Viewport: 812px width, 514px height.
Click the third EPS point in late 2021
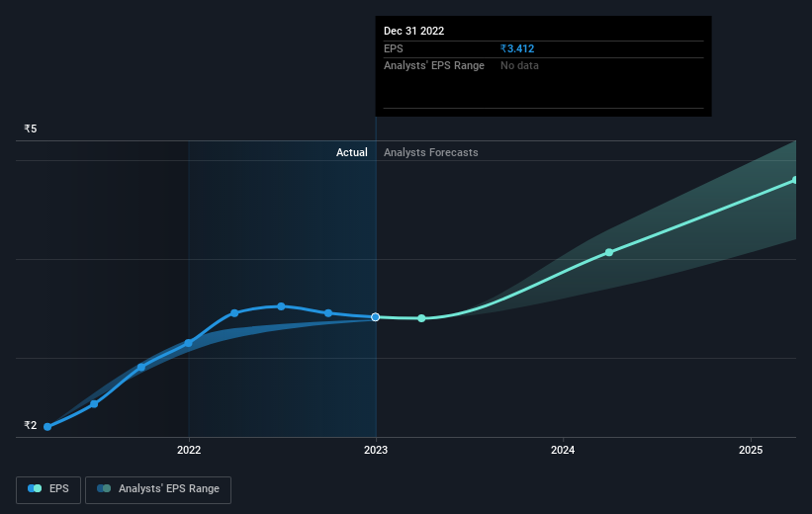(141, 367)
